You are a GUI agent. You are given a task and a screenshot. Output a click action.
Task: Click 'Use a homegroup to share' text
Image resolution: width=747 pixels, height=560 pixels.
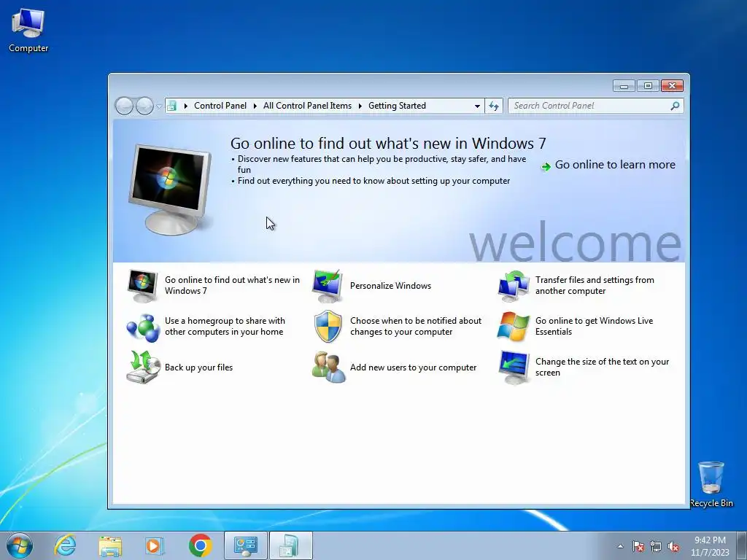tap(225, 326)
